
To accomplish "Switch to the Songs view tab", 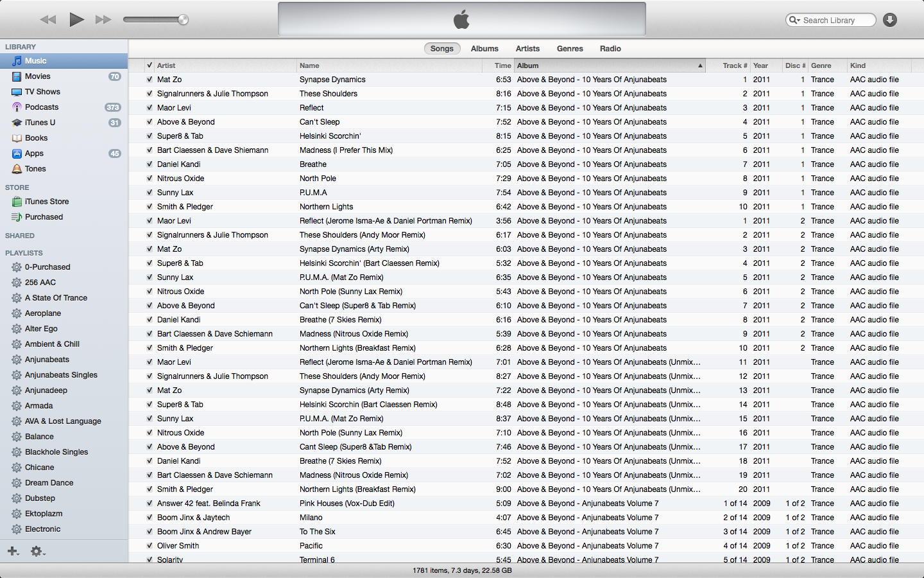I will tap(441, 49).
